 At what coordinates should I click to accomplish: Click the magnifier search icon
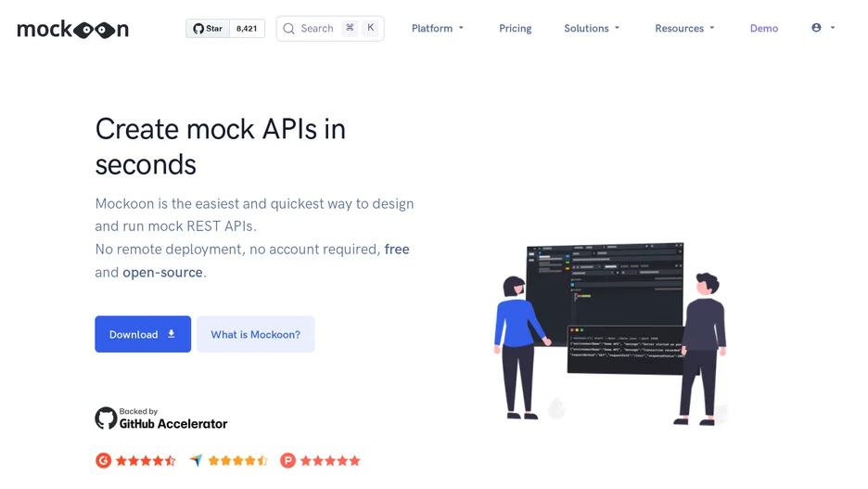pyautogui.click(x=288, y=28)
